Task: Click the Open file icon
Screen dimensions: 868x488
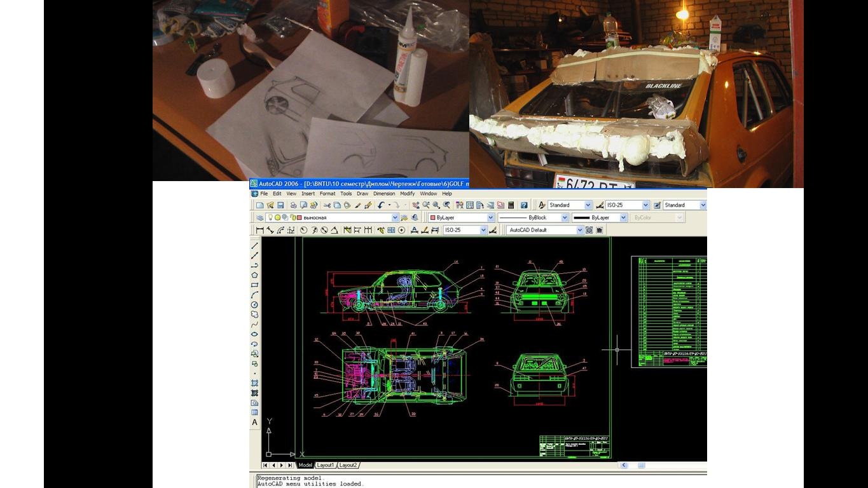Action: (270, 205)
